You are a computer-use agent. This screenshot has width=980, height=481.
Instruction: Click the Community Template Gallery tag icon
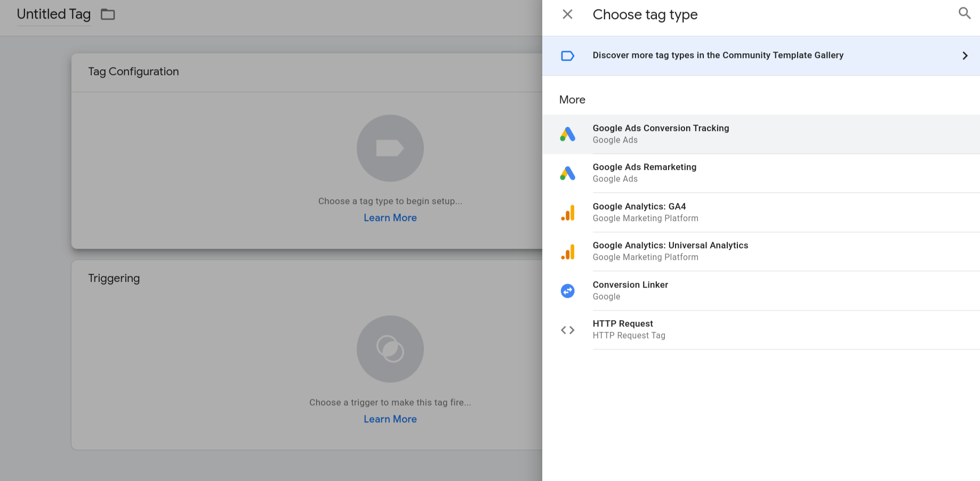pyautogui.click(x=567, y=56)
